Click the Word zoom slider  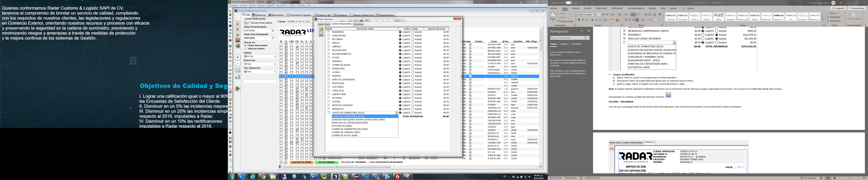click(x=849, y=178)
